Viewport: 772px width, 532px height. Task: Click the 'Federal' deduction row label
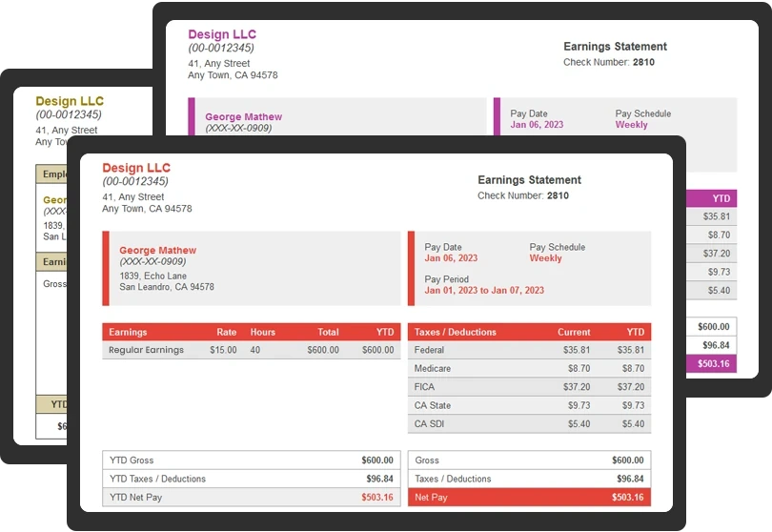(x=429, y=350)
